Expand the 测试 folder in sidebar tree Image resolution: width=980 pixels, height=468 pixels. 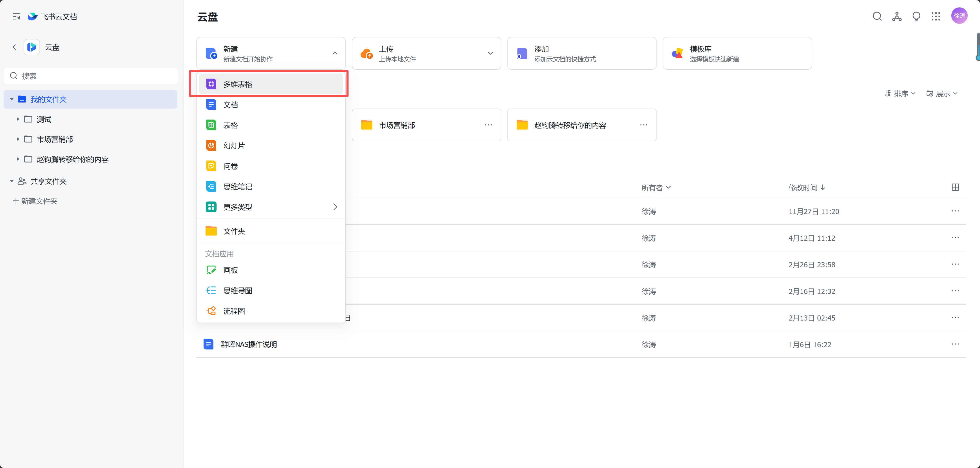17,119
